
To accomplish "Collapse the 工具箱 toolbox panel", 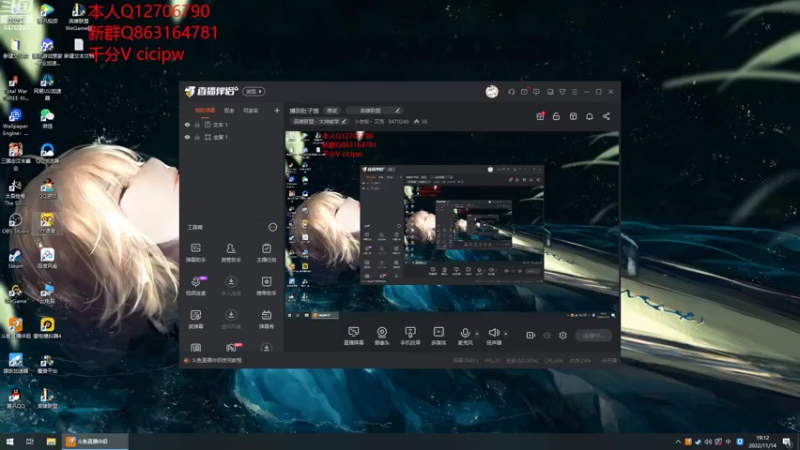I will pos(273,227).
